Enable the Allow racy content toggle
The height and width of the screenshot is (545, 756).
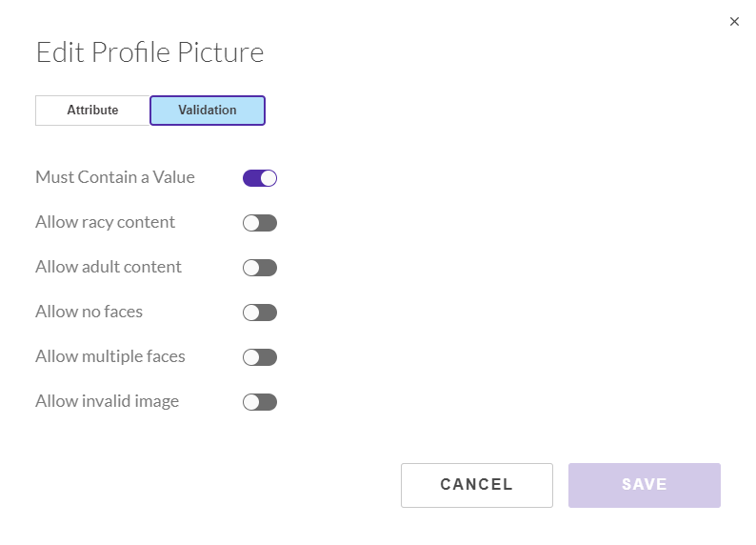[x=260, y=223]
